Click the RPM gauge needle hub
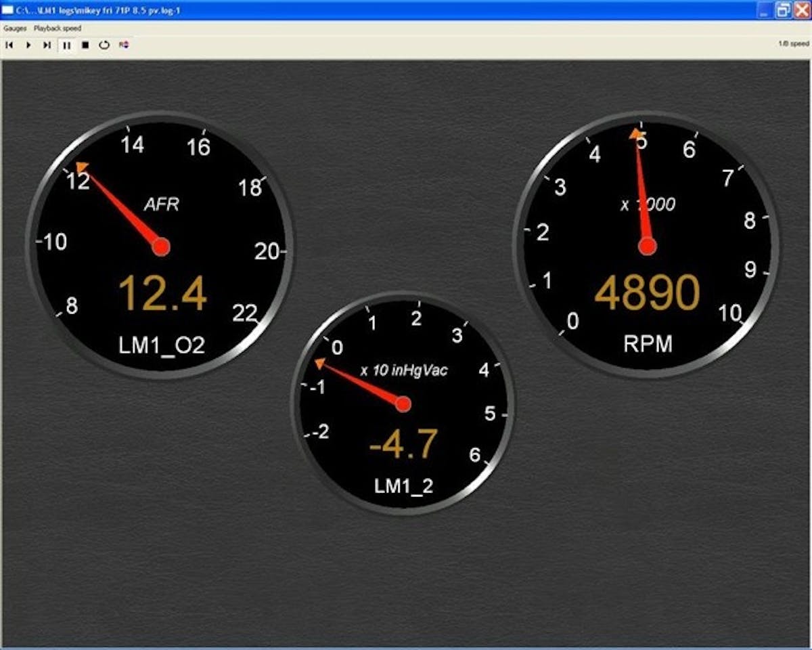This screenshot has height=650, width=812. (x=648, y=246)
